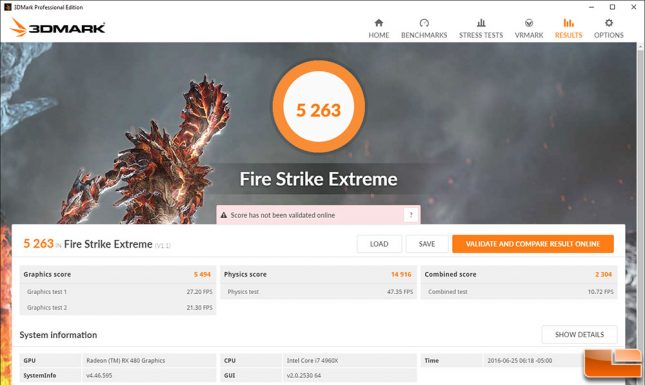This screenshot has height=385, width=645.
Task: Click the Intel Core i7 4960X value
Action: tap(312, 360)
